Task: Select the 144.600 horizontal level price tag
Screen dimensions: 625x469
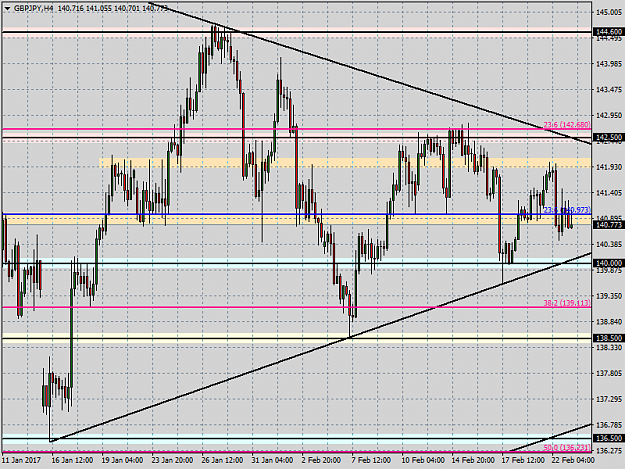Action: click(608, 32)
